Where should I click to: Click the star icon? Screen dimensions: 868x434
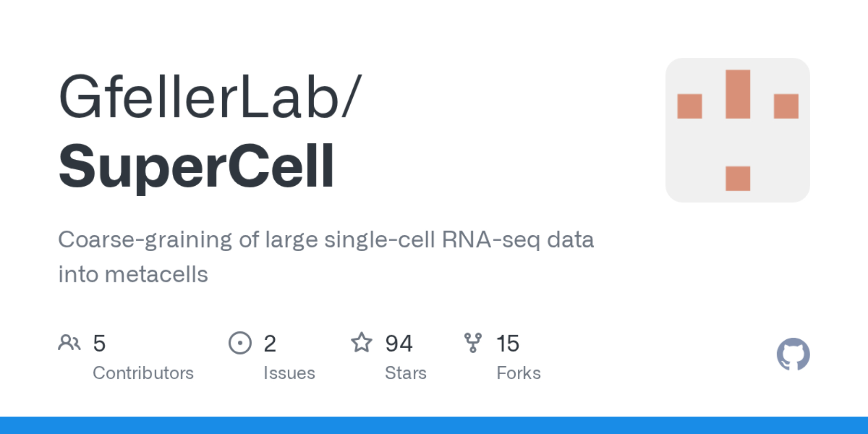362,343
